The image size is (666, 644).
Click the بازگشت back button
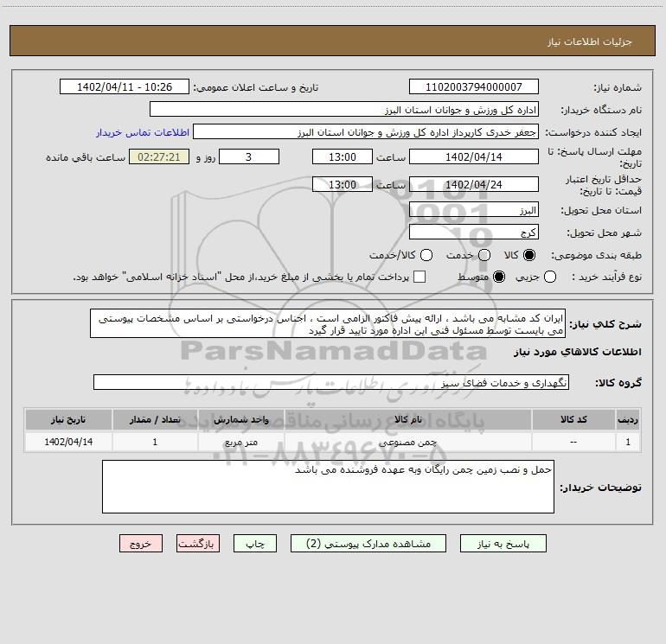coord(198,544)
